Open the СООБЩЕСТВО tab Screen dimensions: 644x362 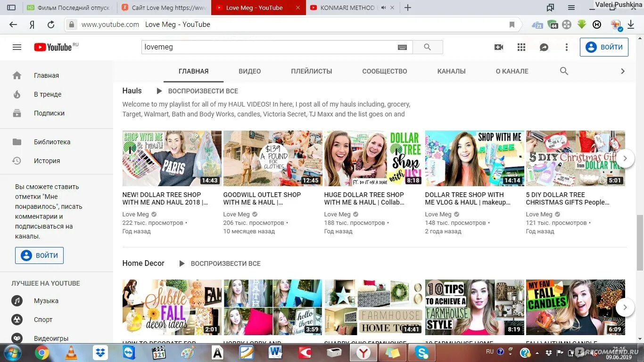point(385,71)
